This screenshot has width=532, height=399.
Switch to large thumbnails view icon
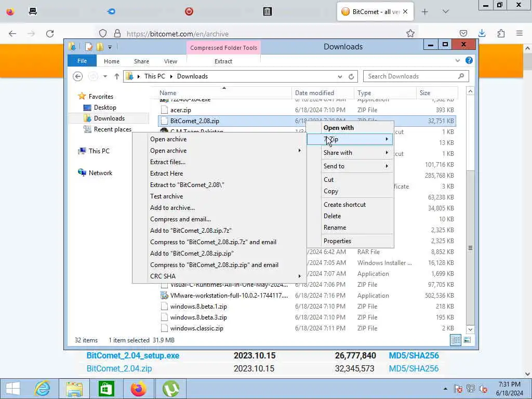pyautogui.click(x=467, y=340)
